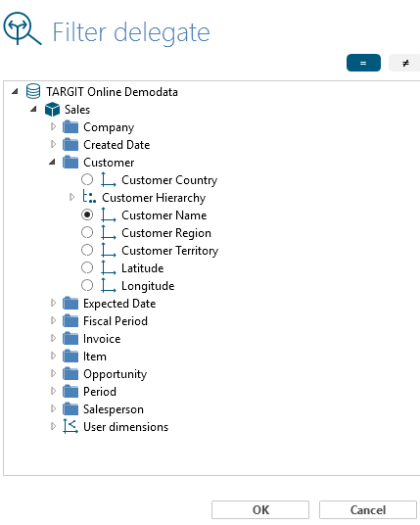This screenshot has height=525, width=420.
Task: Confirm with the OK button
Action: click(x=260, y=510)
